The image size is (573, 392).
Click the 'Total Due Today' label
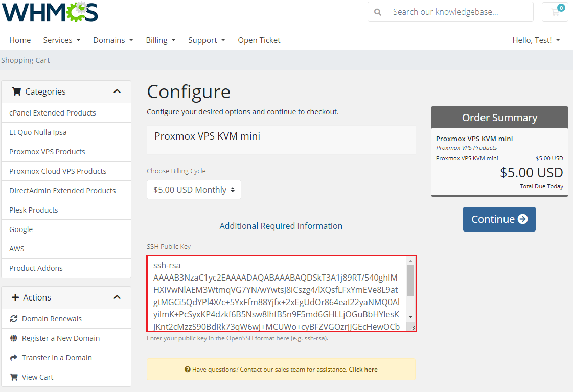(x=542, y=186)
